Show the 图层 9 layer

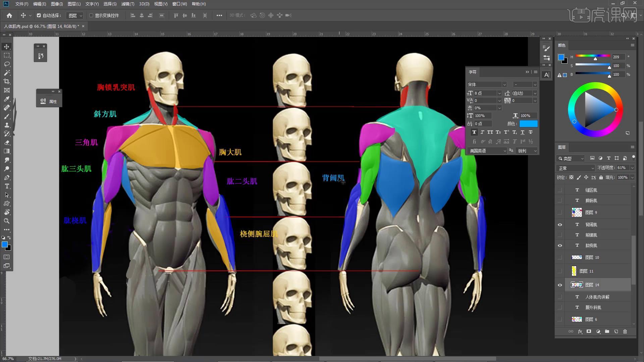click(x=560, y=213)
